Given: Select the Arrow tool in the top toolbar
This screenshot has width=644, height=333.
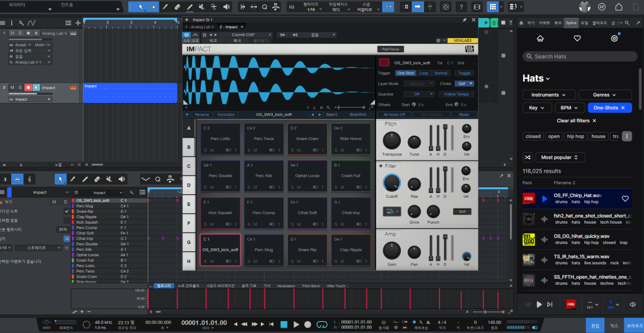Looking at the screenshot, I should 141,7.
